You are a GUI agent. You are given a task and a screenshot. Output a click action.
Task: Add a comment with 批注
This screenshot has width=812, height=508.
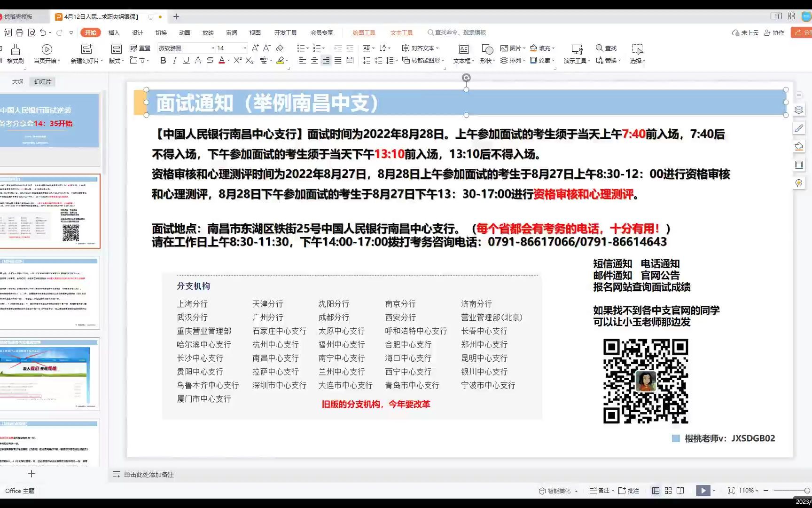point(629,491)
